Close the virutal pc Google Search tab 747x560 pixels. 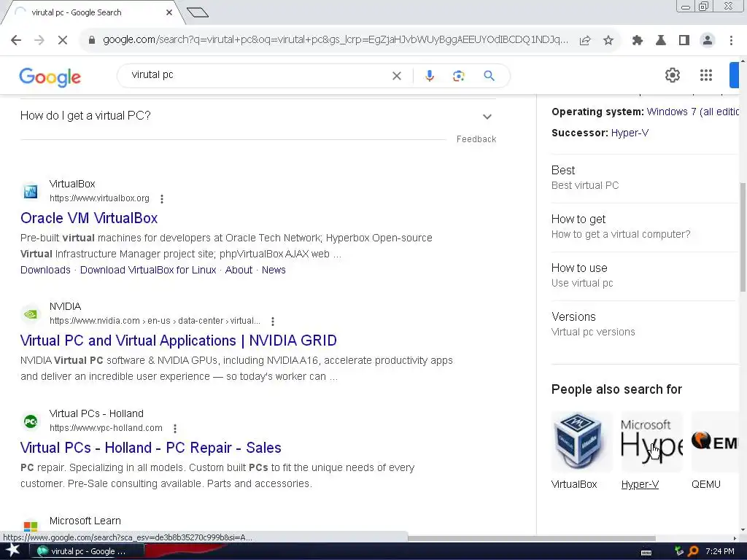pyautogui.click(x=169, y=12)
